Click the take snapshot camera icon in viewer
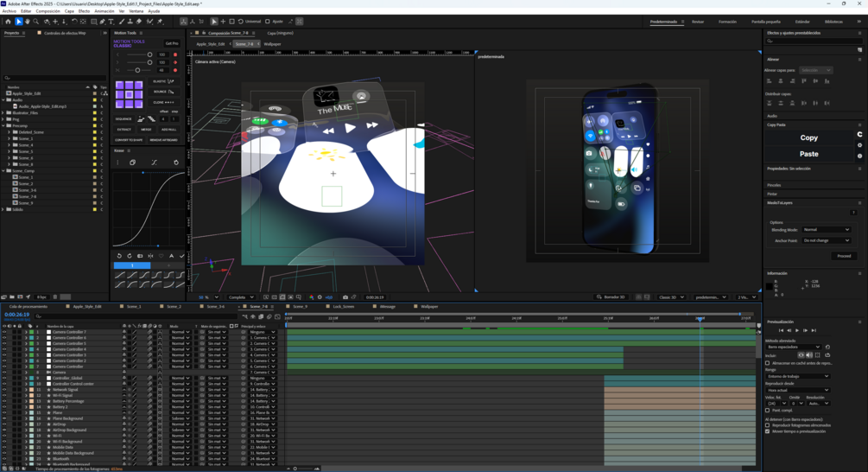Screen dimensions: 868x472 (345, 297)
